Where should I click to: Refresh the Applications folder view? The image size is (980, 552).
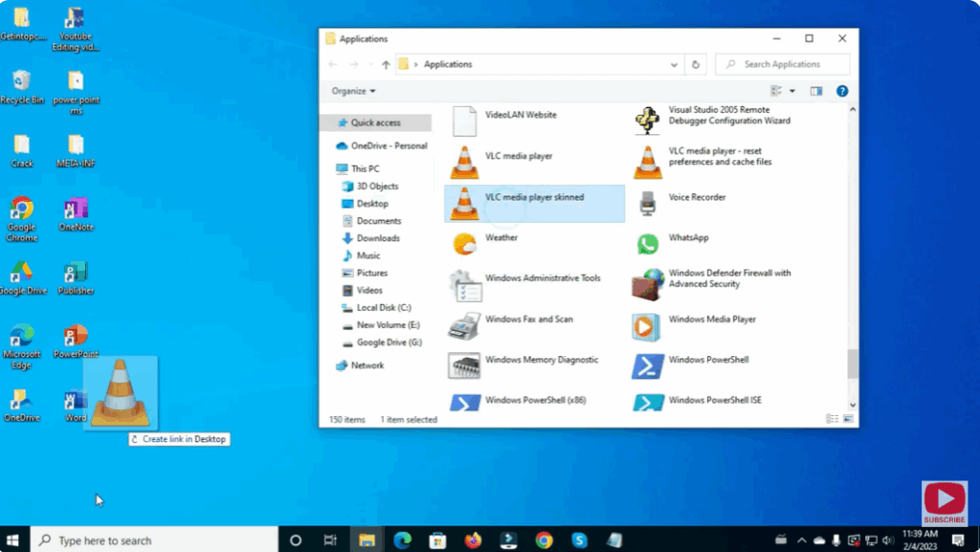pos(695,64)
